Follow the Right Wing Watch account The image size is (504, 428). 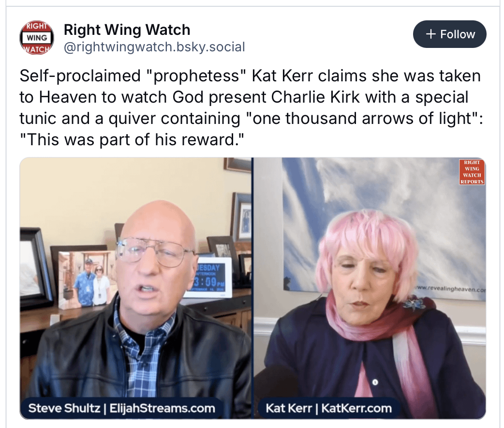click(449, 34)
